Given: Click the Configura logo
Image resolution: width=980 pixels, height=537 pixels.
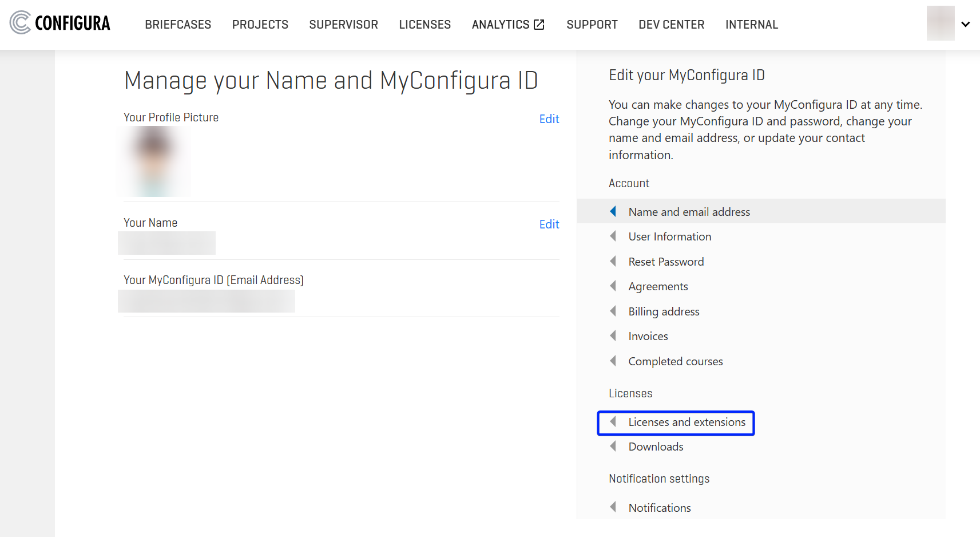Looking at the screenshot, I should pos(60,23).
